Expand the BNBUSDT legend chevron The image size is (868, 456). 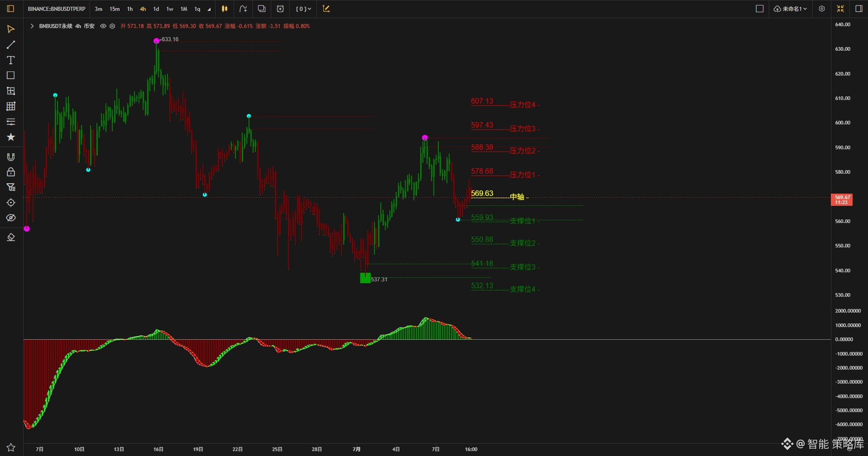coord(32,26)
